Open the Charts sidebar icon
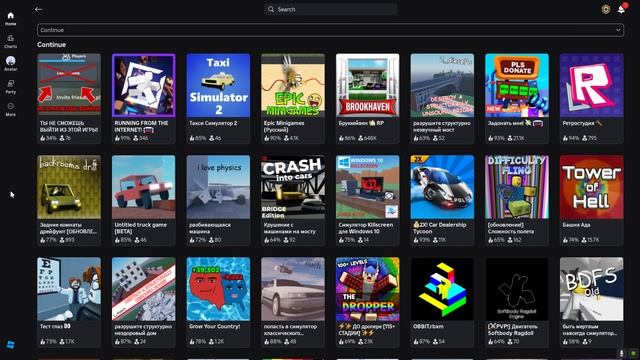Screen dimensions: 640x360 (11, 42)
